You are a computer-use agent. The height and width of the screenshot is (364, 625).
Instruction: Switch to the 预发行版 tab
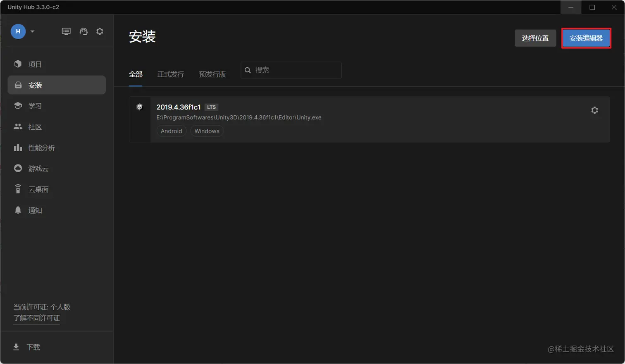212,74
